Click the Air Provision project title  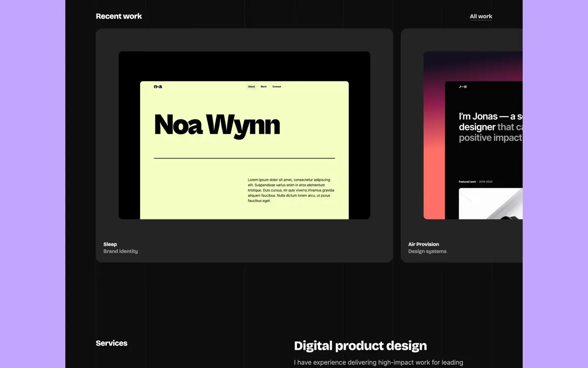[423, 244]
